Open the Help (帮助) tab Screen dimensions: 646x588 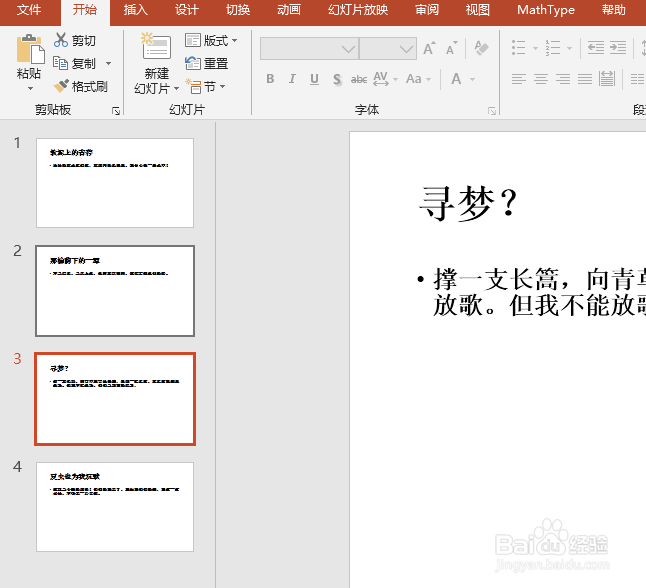click(613, 10)
